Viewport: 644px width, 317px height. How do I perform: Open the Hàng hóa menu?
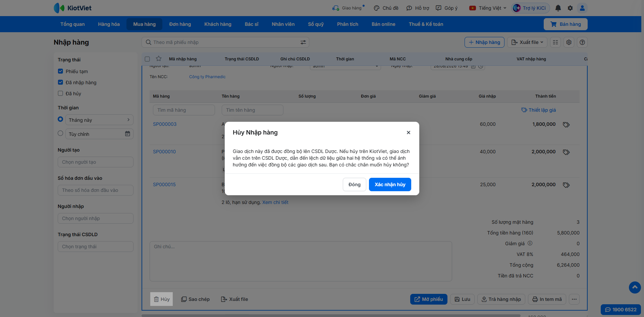tap(109, 24)
